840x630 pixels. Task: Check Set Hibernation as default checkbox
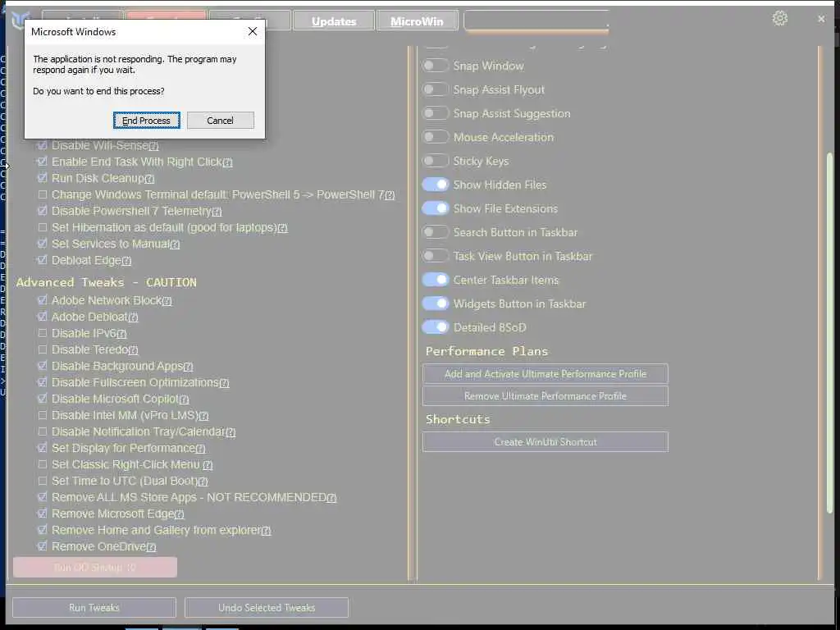[43, 227]
